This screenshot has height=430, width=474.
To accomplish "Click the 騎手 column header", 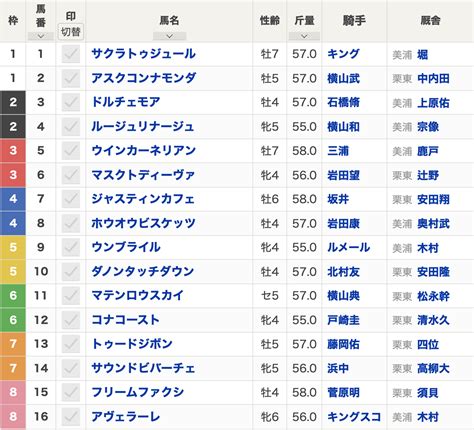I will (354, 21).
